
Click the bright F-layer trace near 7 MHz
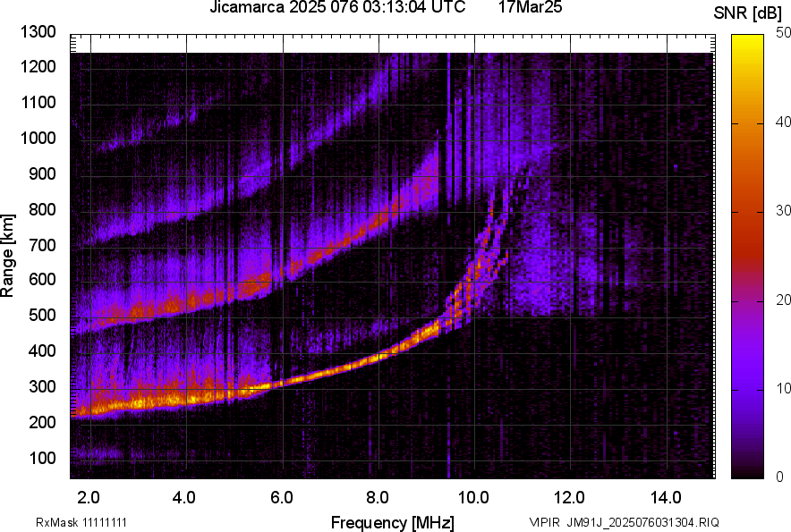tap(330, 372)
